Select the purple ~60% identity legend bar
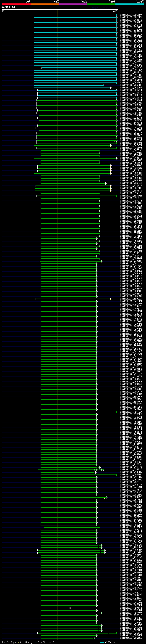146x644 pixels. tap(73, 4)
